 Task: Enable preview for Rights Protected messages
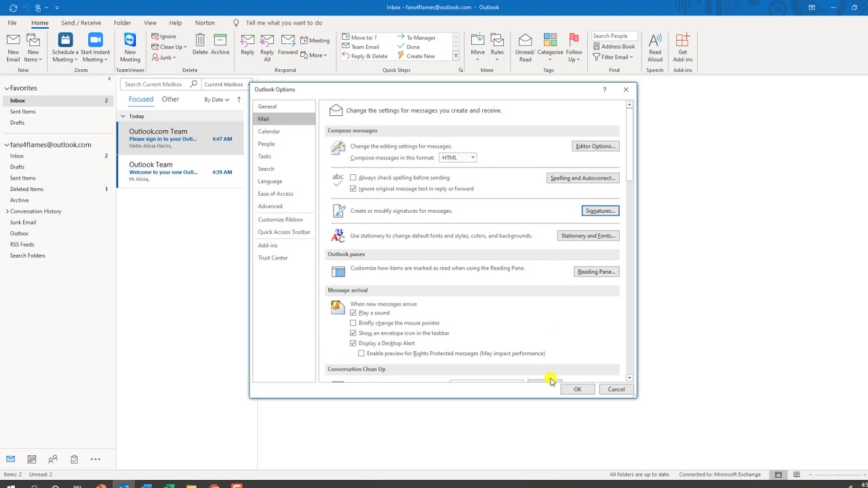tap(361, 353)
